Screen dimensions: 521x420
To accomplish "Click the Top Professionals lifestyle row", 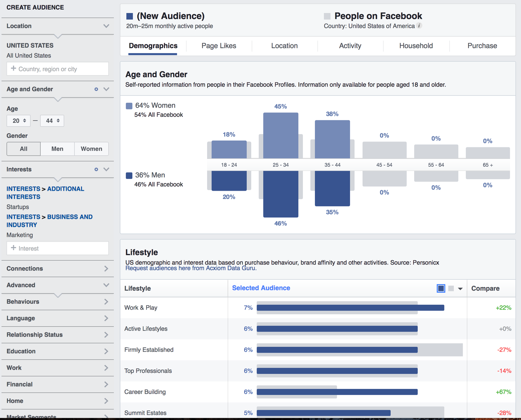I will click(318, 371).
